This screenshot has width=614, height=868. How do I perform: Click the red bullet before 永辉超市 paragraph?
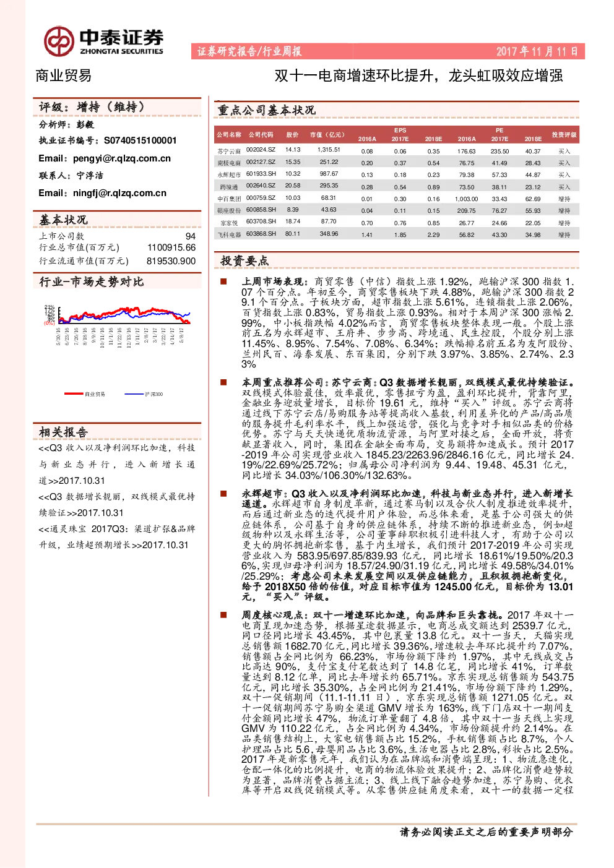pos(223,494)
